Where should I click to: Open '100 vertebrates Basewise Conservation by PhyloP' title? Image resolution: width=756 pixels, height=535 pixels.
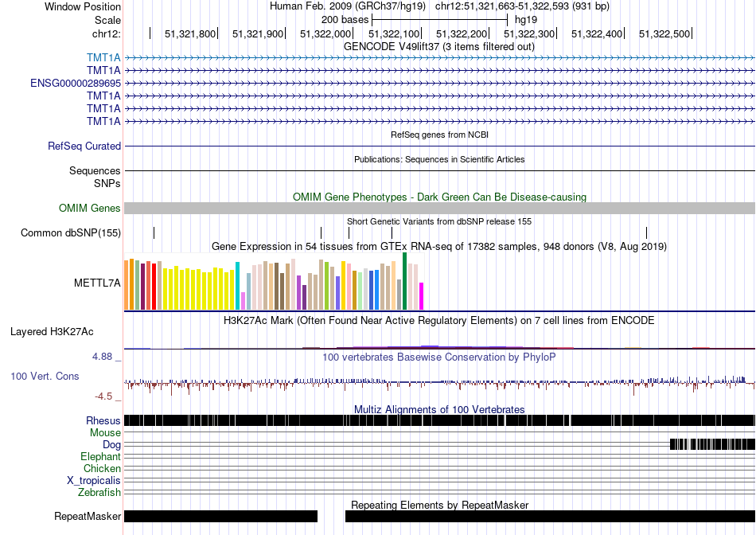(439, 357)
